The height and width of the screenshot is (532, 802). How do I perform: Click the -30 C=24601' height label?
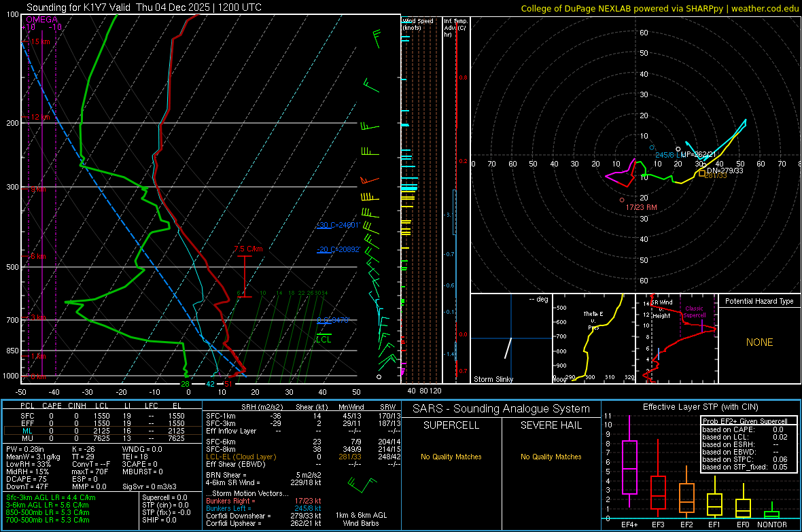338,225
